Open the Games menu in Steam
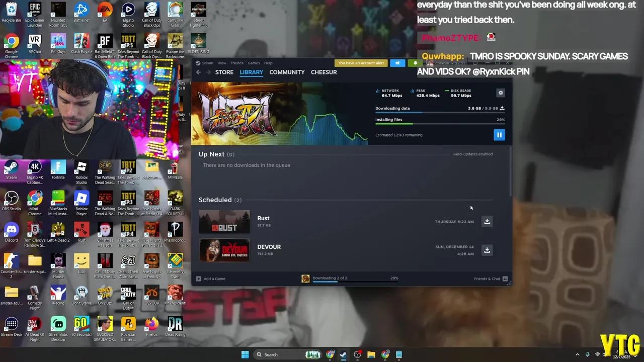 coord(254,63)
